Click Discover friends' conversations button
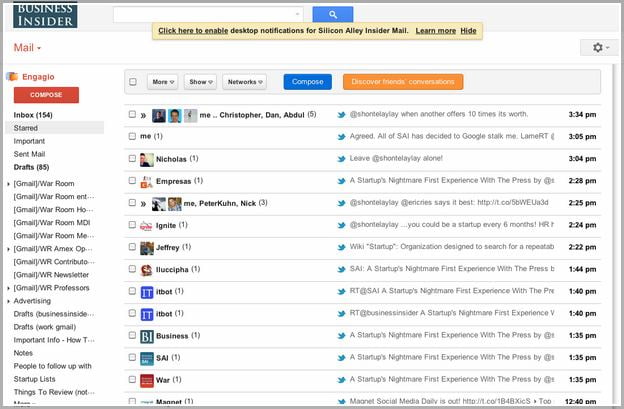This screenshot has height=409, width=624. point(403,82)
